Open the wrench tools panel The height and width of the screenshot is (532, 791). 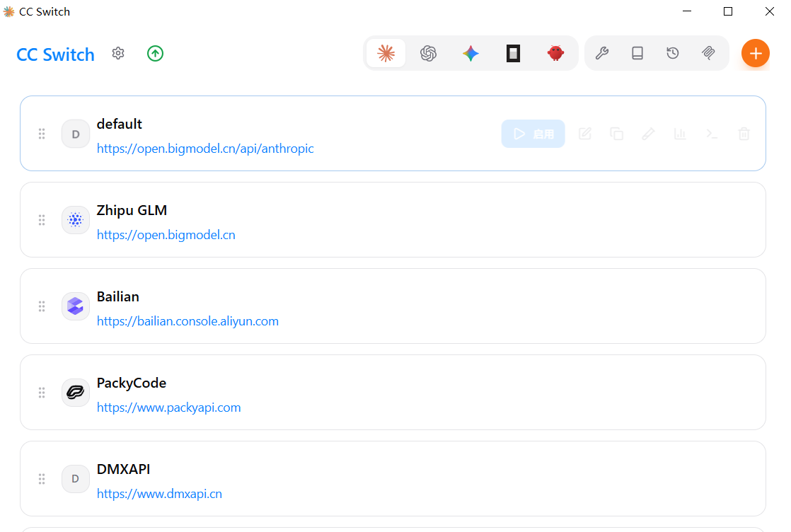point(602,53)
